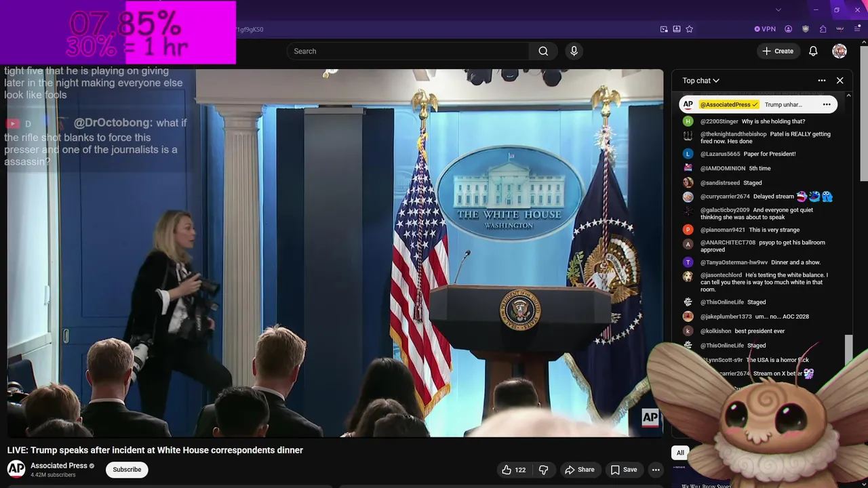Open the extensions puzzle-piece icon
868x488 pixels.
(x=823, y=29)
